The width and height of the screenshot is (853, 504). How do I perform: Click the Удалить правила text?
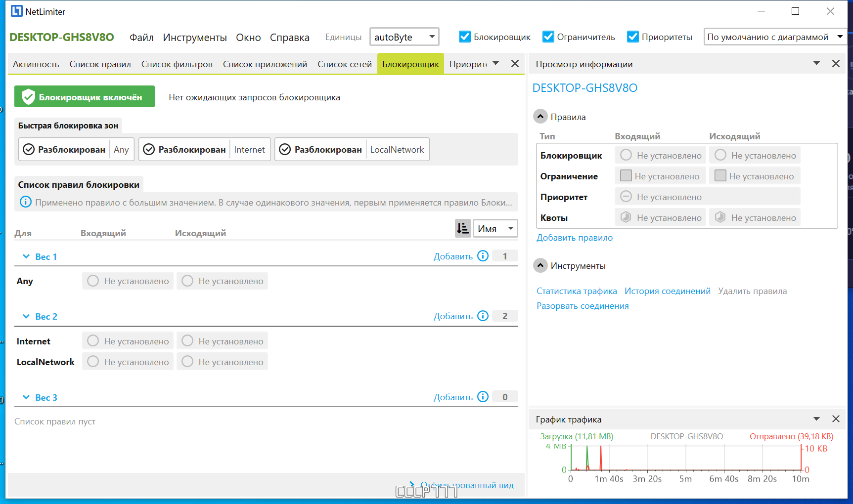(752, 291)
